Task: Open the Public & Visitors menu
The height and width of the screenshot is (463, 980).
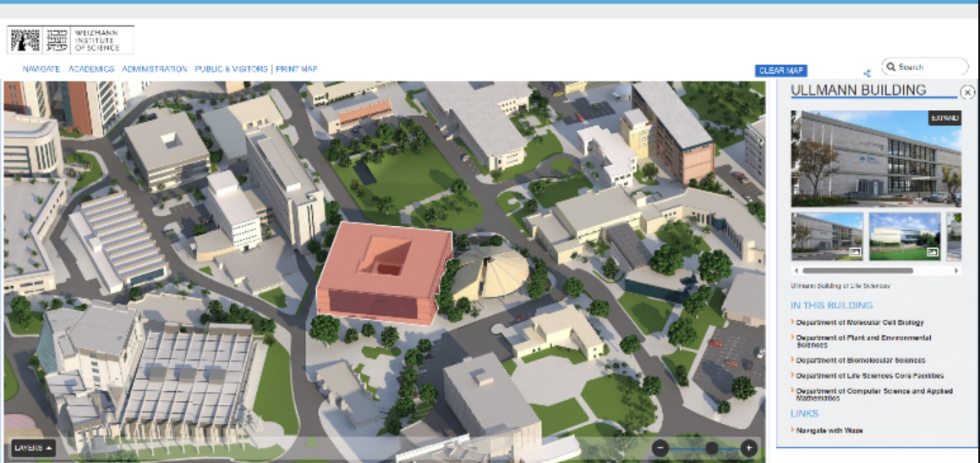Action: click(231, 69)
